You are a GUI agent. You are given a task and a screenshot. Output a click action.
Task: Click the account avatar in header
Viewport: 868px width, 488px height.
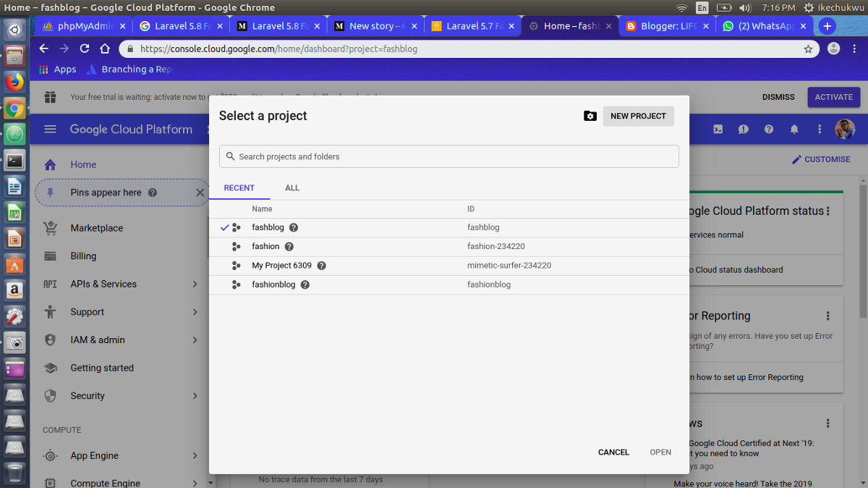coord(845,129)
